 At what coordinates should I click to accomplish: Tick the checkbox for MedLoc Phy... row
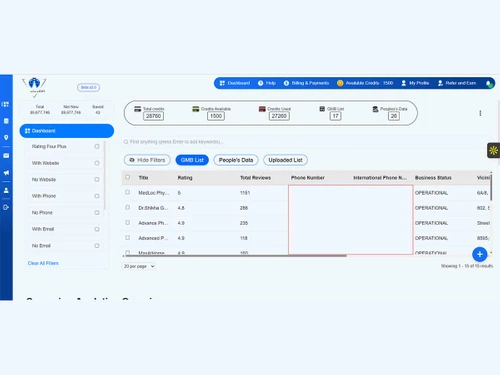[127, 192]
